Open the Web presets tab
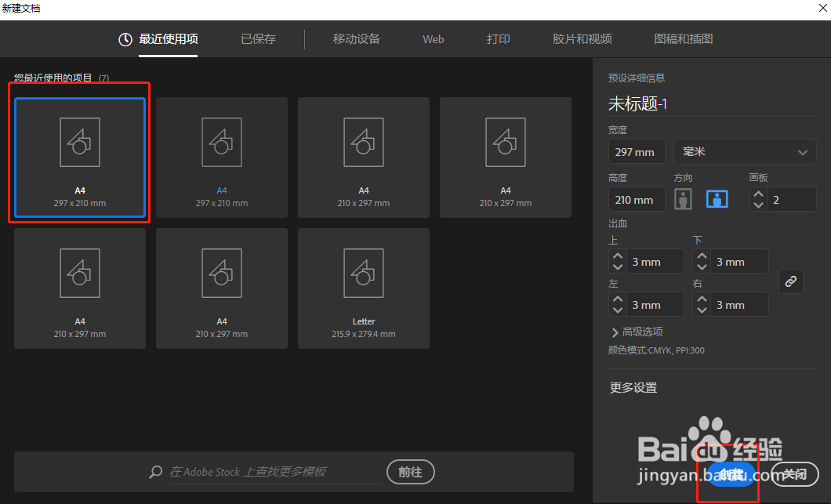 tap(433, 39)
